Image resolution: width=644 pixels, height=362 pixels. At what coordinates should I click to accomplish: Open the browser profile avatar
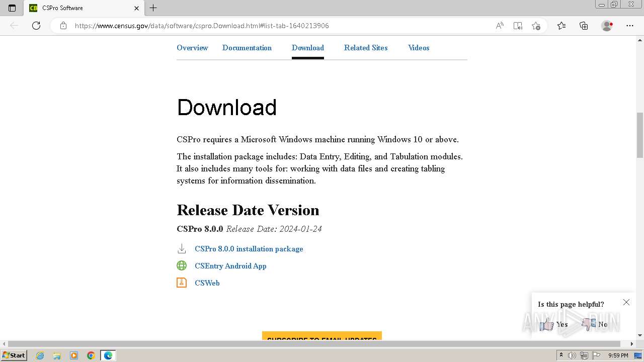(607, 26)
